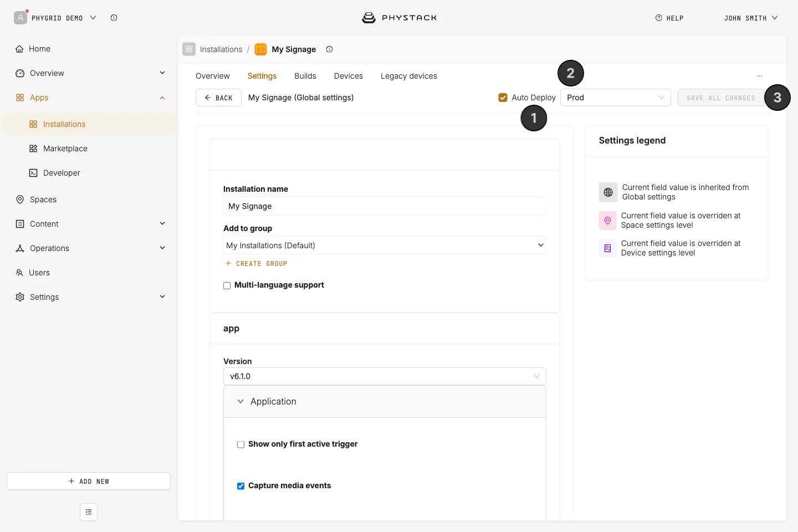798x532 pixels.
Task: Click the Back button
Action: coord(218,98)
